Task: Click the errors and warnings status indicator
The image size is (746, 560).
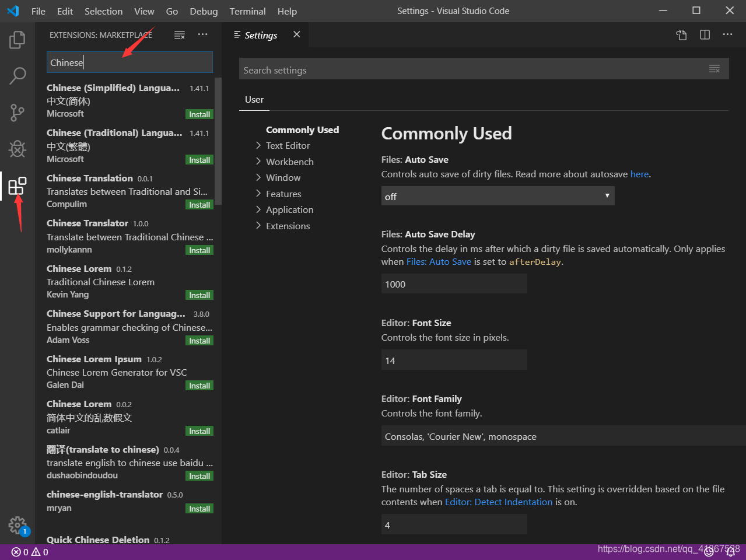Action: pos(30,552)
